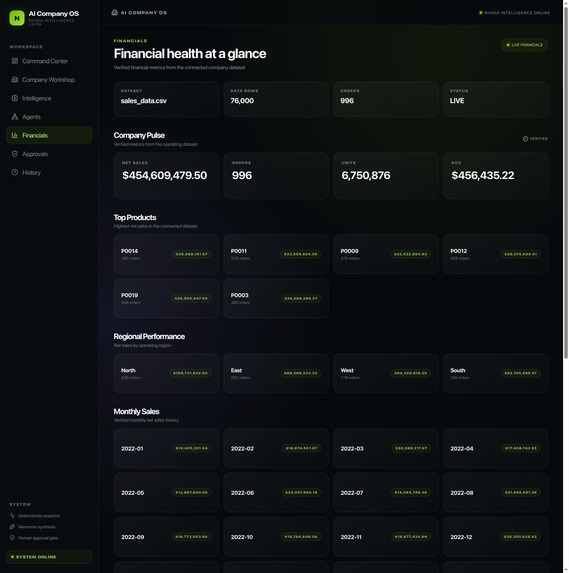Open the Intelligence section

click(49, 98)
